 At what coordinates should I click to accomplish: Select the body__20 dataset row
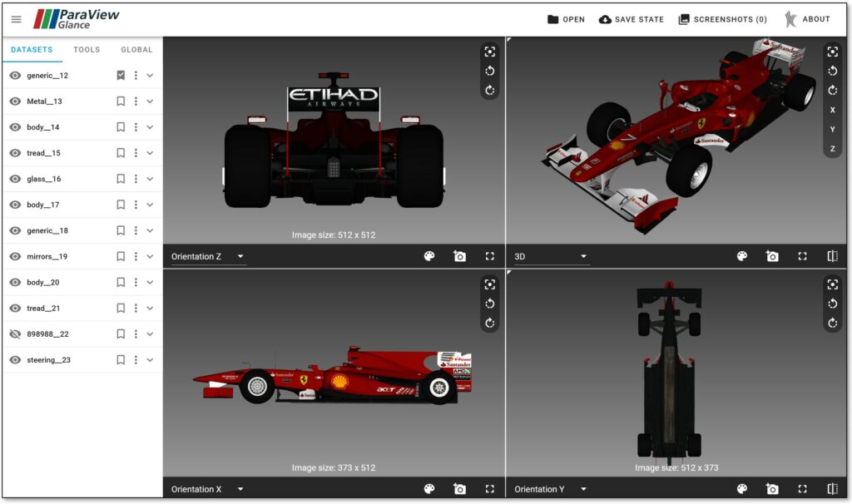[82, 283]
